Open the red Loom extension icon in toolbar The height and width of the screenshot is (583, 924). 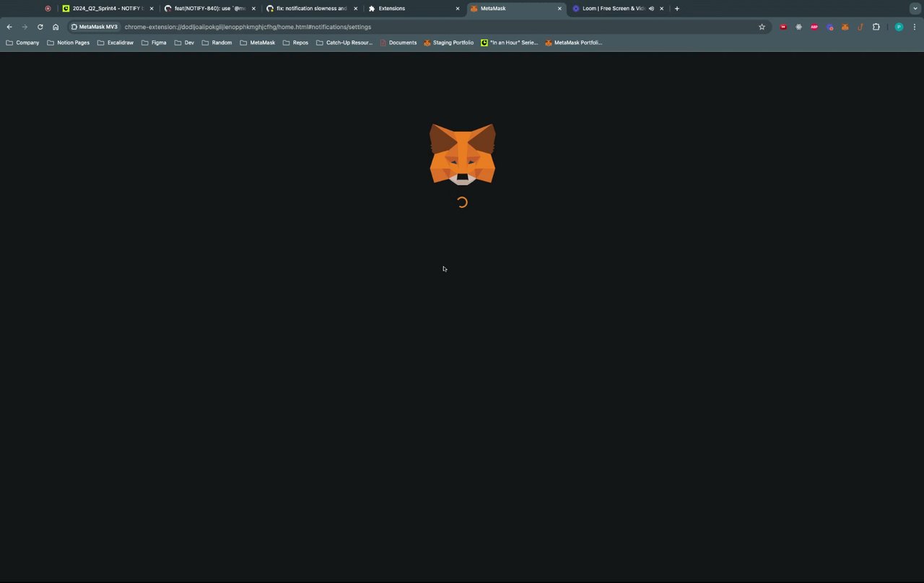tap(783, 27)
